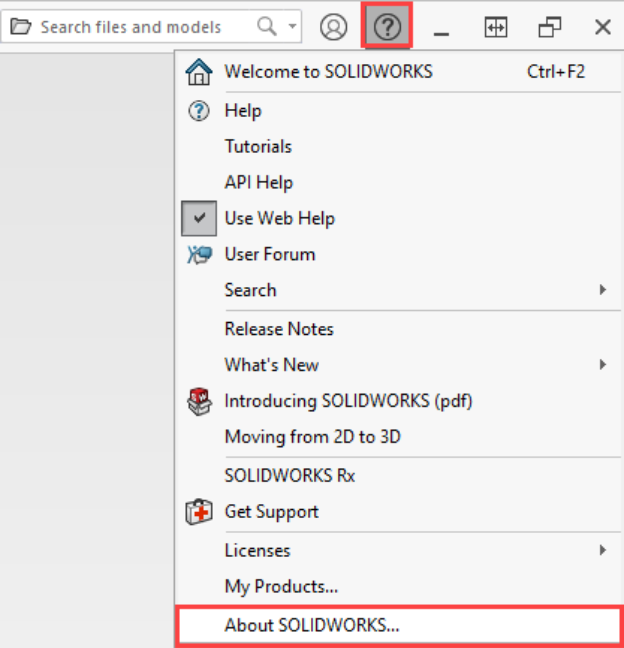Launch SOLIDWORKS Rx from the menu
The image size is (624, 648).
[x=289, y=476]
